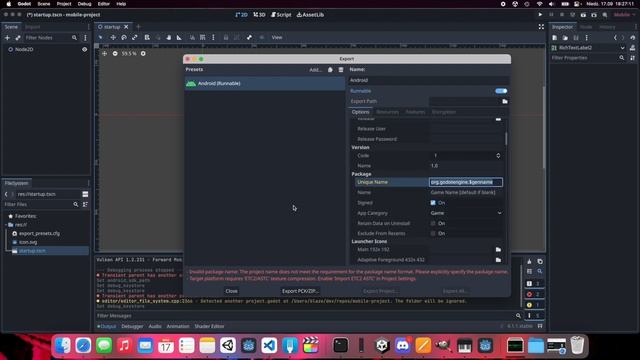Activate the Rotate Mode tool

tap(124, 38)
